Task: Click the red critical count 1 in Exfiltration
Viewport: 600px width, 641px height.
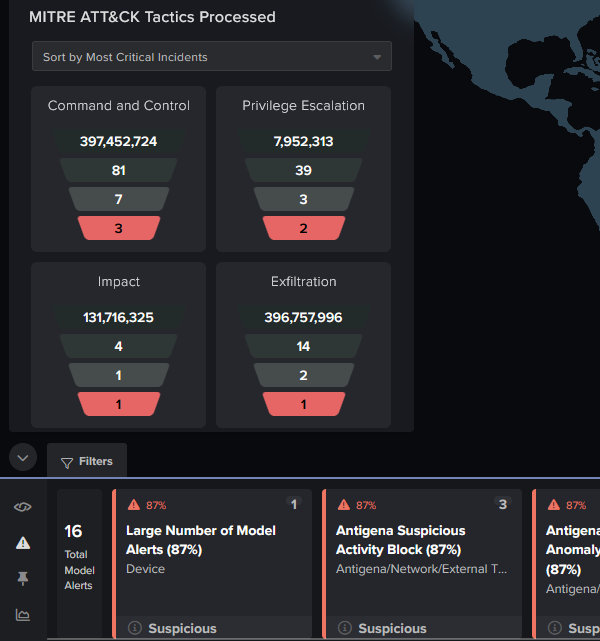Action: [303, 404]
